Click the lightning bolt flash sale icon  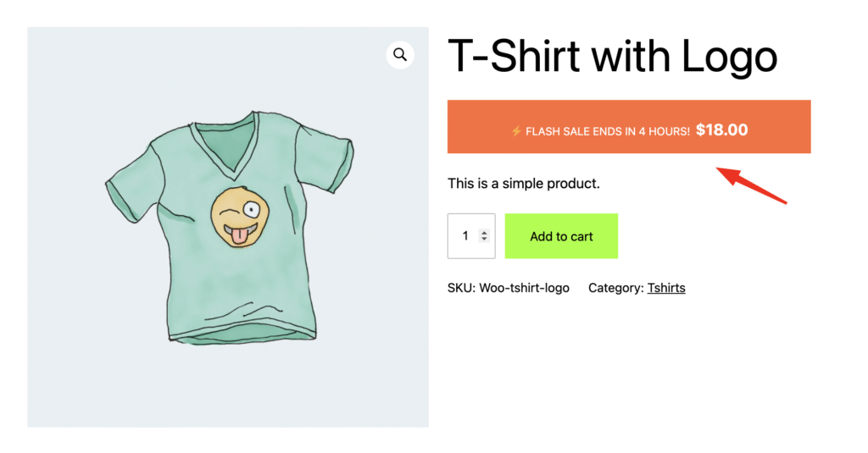tap(515, 131)
